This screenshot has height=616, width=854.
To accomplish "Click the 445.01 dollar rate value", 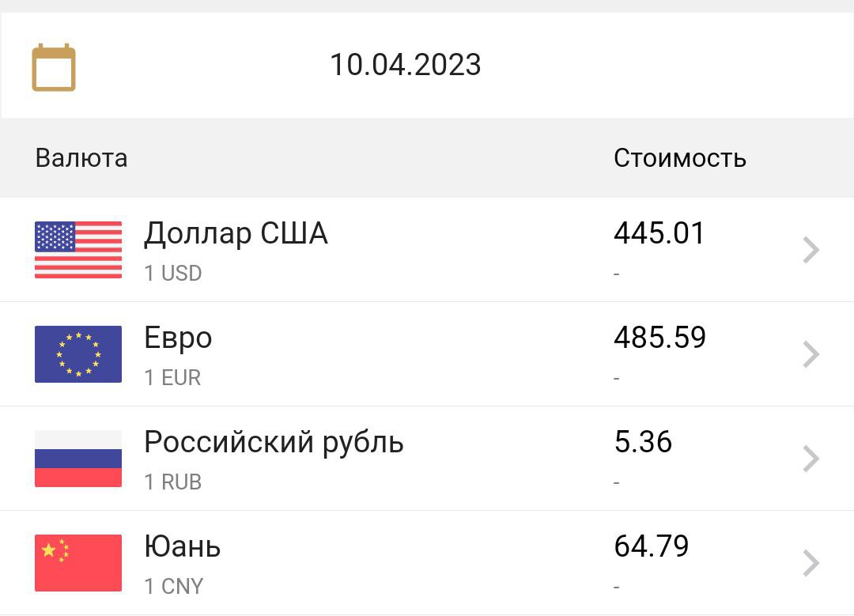I will click(x=659, y=234).
